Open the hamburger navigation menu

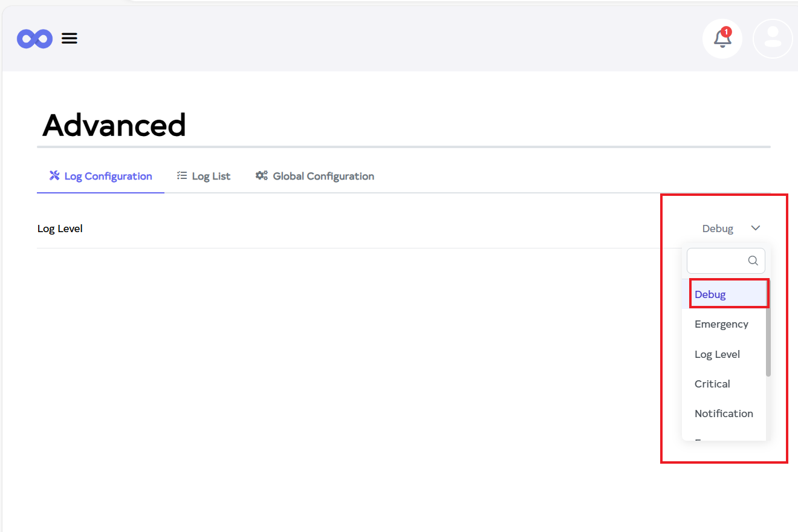pyautogui.click(x=70, y=39)
